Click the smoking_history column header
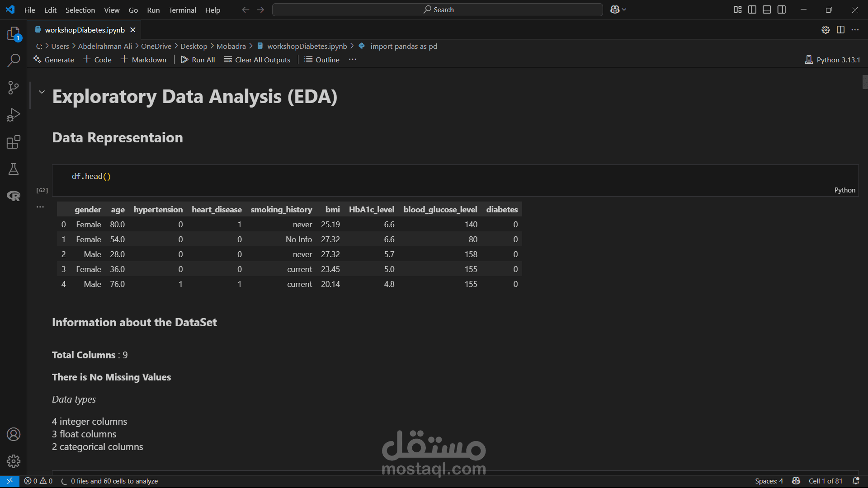The width and height of the screenshot is (868, 488). point(281,210)
